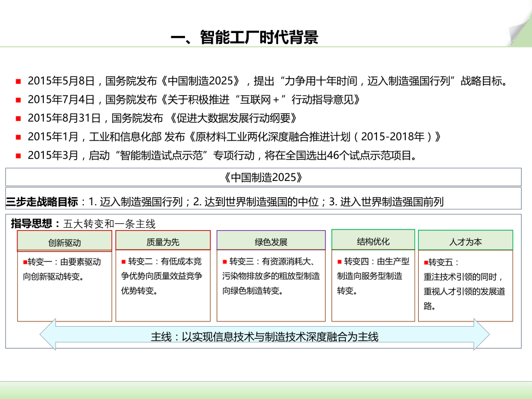Screen dimensions: 532x399
Task: Click the 创新驱动 header box
Action: pos(64,241)
